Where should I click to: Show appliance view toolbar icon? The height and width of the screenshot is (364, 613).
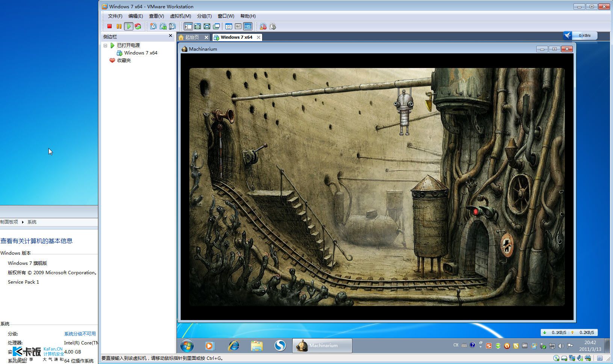tap(238, 26)
